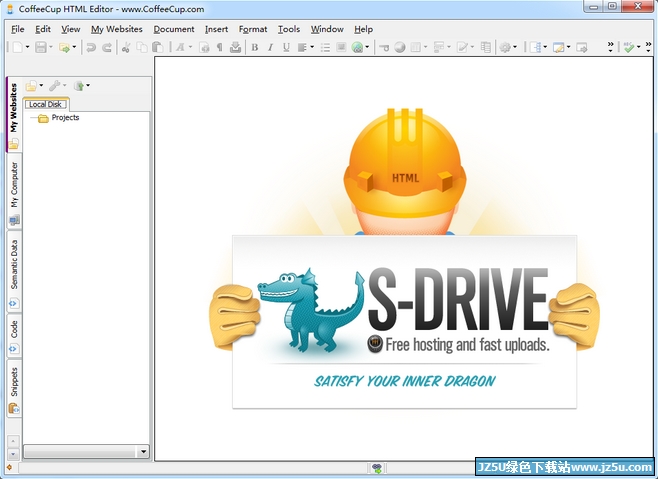Click the document tree layout icon
Viewport: 658px width, 479px height.
click(x=536, y=47)
